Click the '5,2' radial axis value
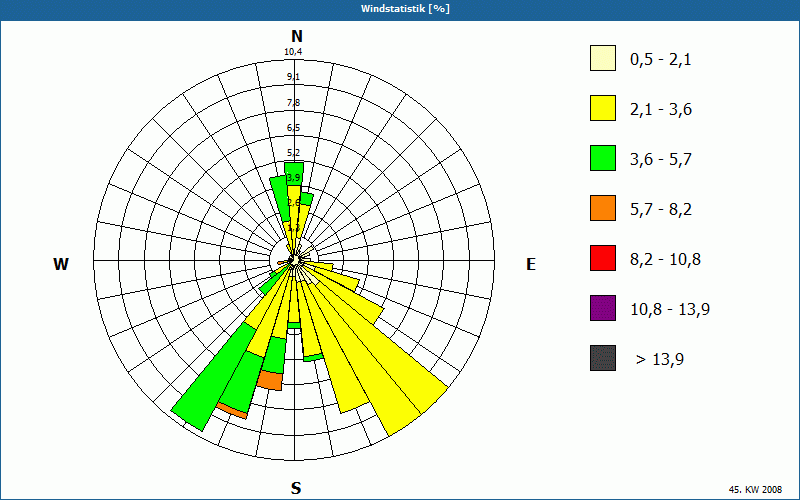This screenshot has height=500, width=800. [x=293, y=153]
